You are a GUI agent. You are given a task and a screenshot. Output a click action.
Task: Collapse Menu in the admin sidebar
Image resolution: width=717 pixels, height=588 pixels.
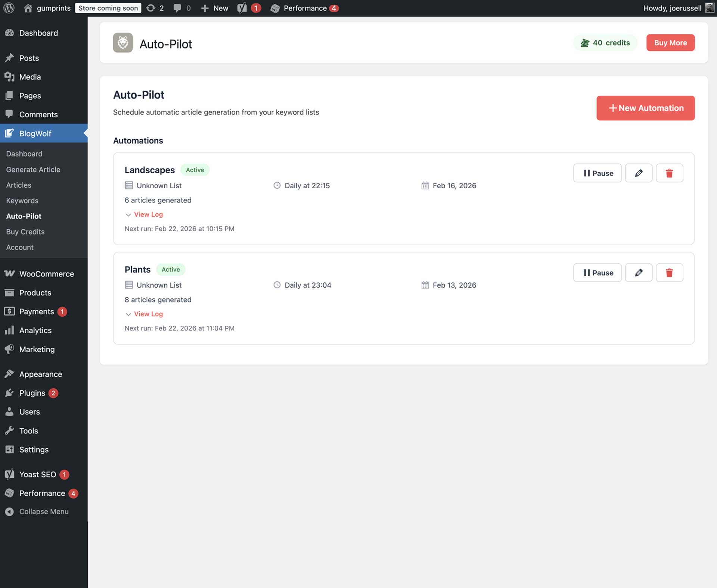44,511
